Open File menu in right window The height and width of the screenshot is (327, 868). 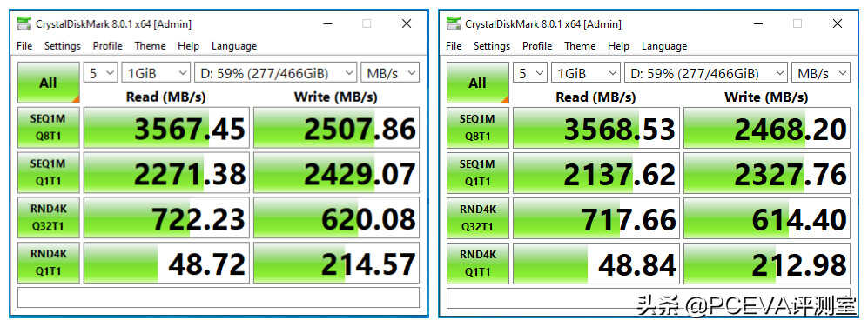(454, 46)
